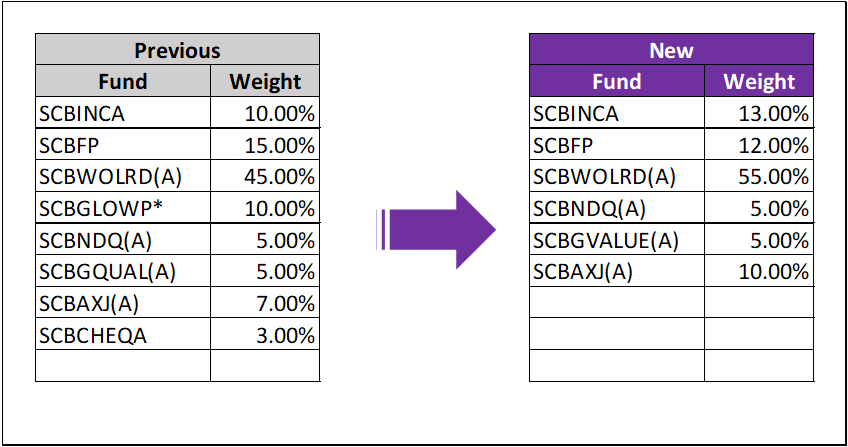Select the 12.00% weight cell

pos(759,145)
